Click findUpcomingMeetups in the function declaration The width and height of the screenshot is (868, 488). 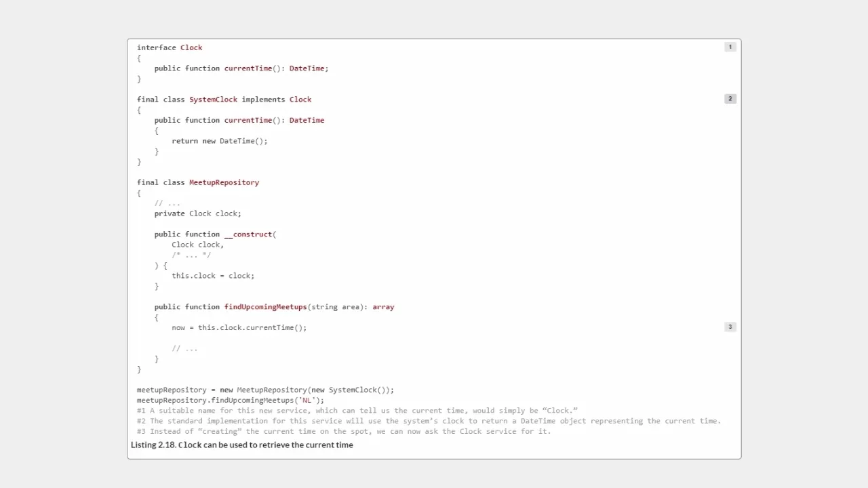[265, 307]
